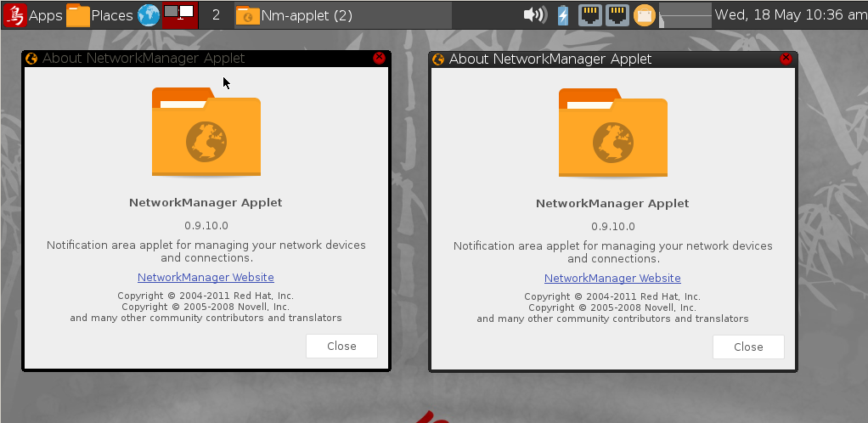Open NetworkManager Website link in right dialog

pos(612,279)
